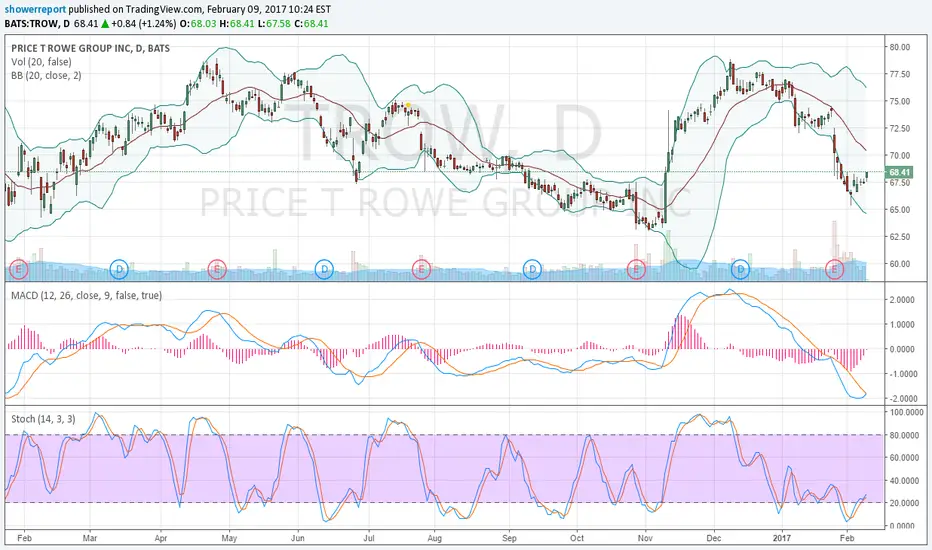Click the +0.84 (+1.24%) change value

[143, 24]
